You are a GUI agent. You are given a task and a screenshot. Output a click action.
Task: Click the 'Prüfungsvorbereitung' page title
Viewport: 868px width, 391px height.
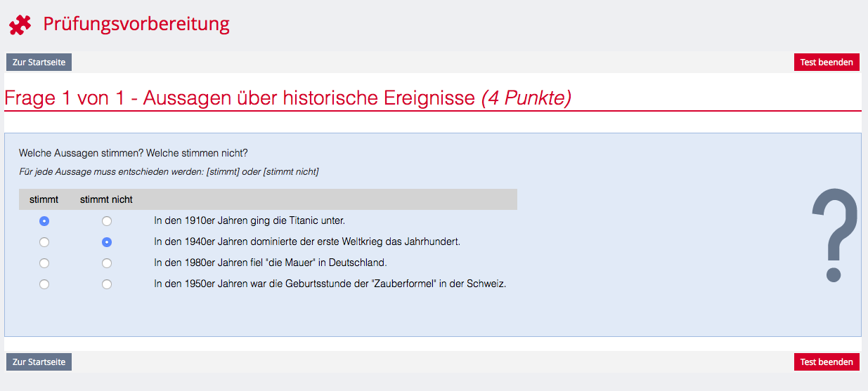click(136, 24)
